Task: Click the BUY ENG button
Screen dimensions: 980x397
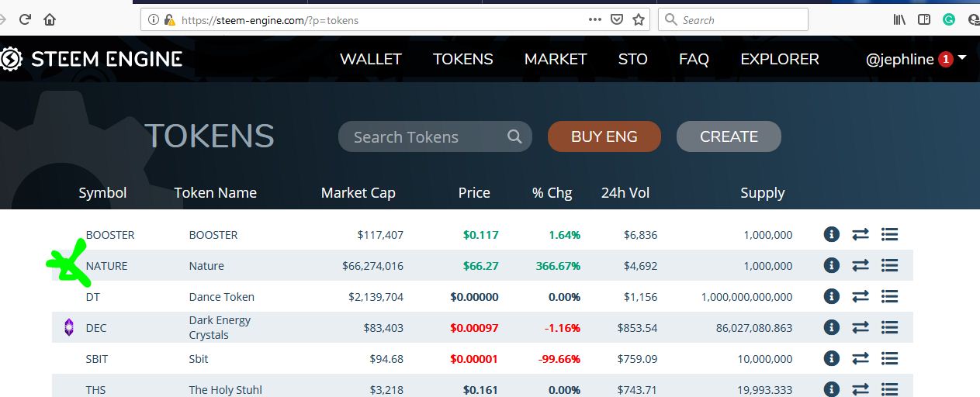Action: pyautogui.click(x=604, y=136)
